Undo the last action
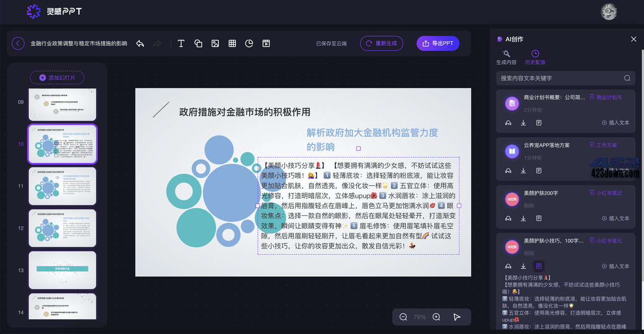The width and height of the screenshot is (644, 334). [140, 43]
